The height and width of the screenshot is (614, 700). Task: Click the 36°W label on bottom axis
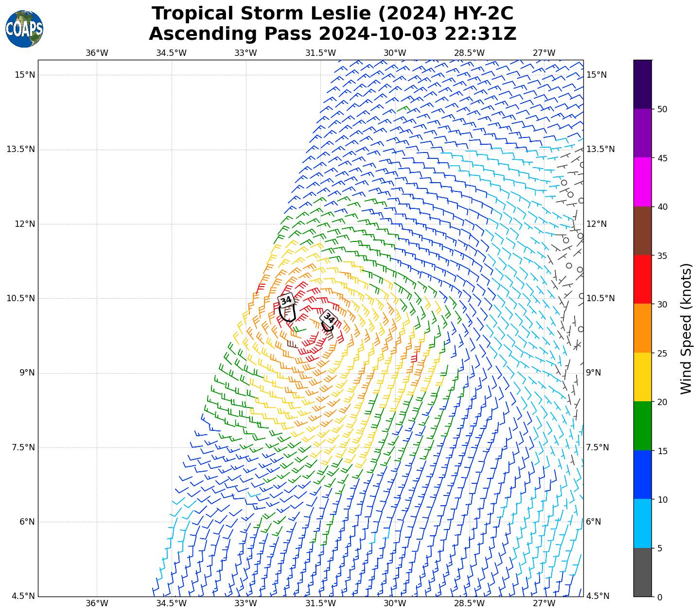click(x=97, y=603)
